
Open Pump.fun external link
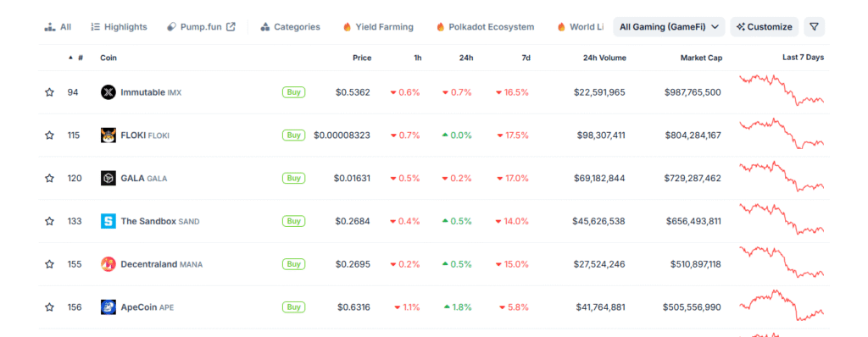click(201, 26)
